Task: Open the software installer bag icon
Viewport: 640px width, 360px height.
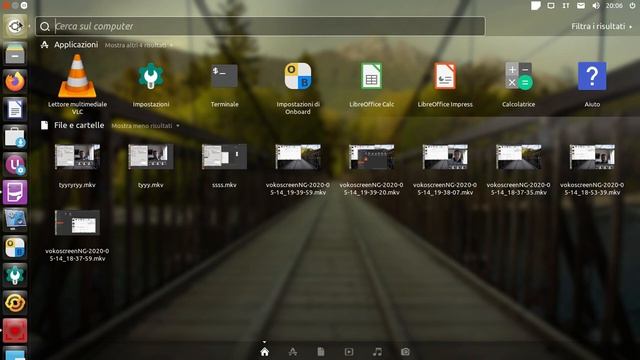Action: click(15, 137)
